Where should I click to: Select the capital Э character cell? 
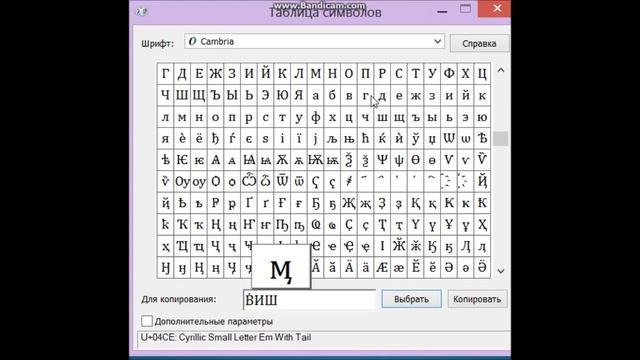tap(265, 96)
